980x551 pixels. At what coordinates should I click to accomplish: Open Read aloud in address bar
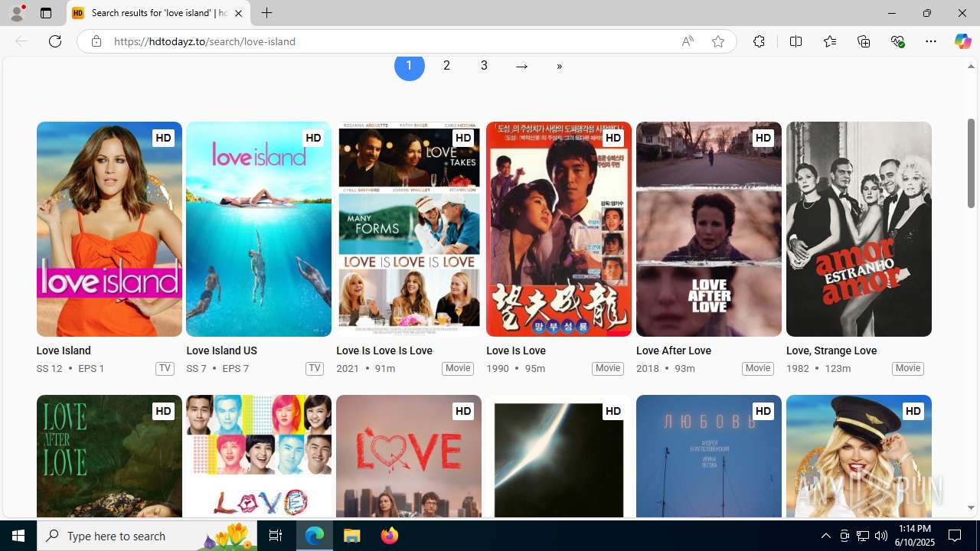[x=688, y=41]
